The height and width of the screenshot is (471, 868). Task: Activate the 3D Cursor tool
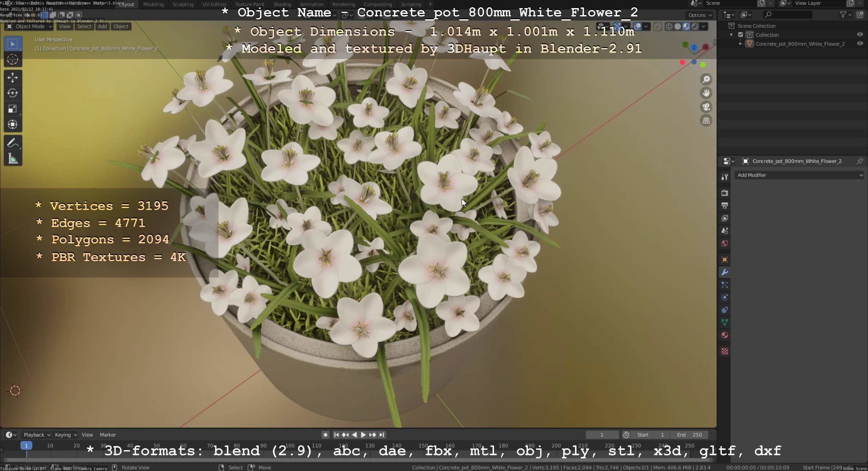click(x=13, y=60)
